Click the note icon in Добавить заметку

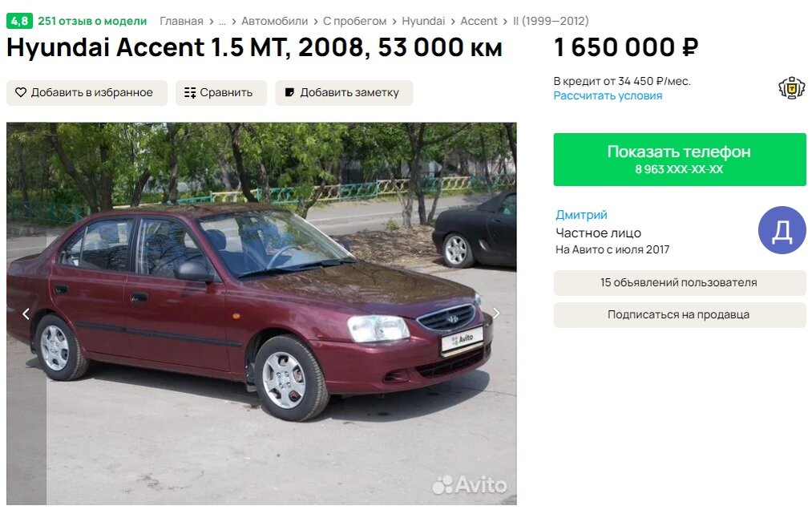tap(290, 93)
